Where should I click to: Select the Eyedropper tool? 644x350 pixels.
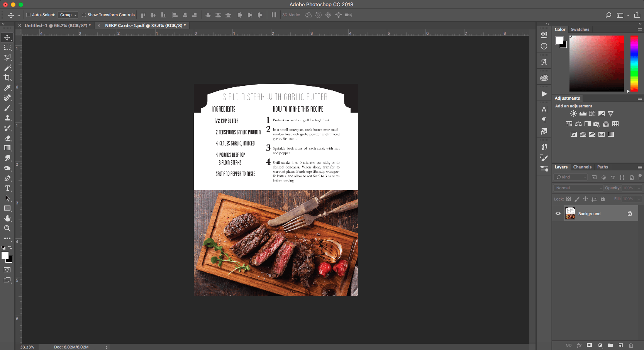(x=7, y=88)
